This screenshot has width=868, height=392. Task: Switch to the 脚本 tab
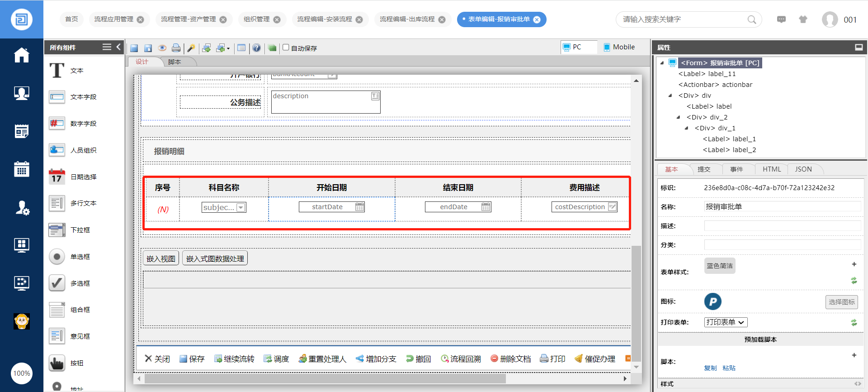click(175, 62)
